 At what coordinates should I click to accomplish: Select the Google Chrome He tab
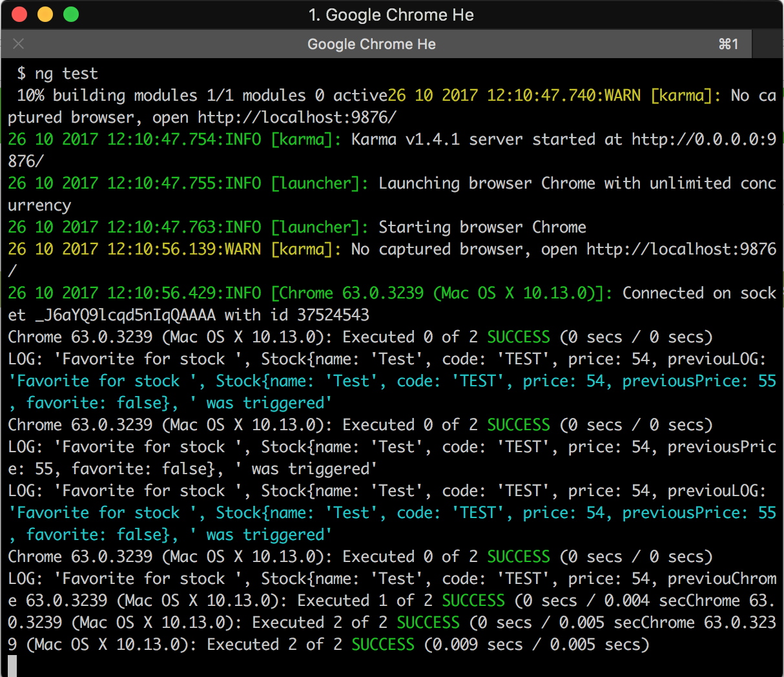[371, 44]
